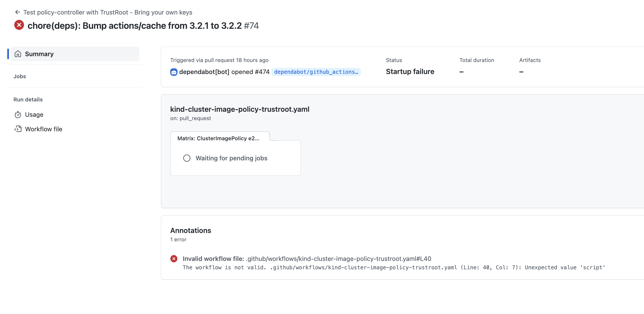644x314 pixels.
Task: Click the Summary home icon
Action: click(x=18, y=54)
